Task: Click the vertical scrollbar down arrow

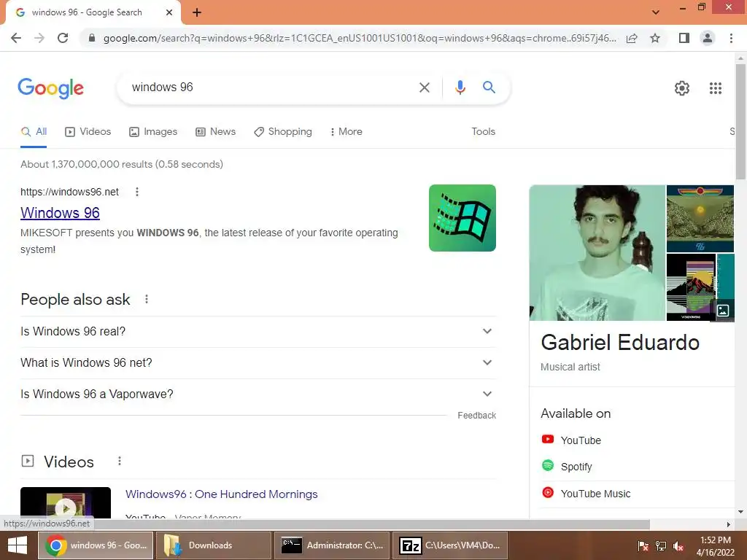Action: [740, 513]
